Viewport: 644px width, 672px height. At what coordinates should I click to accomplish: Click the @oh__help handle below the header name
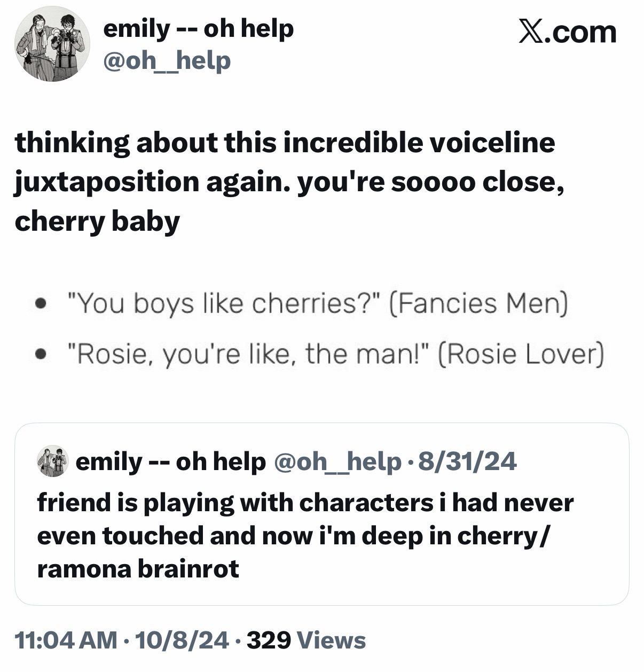pos(167,60)
